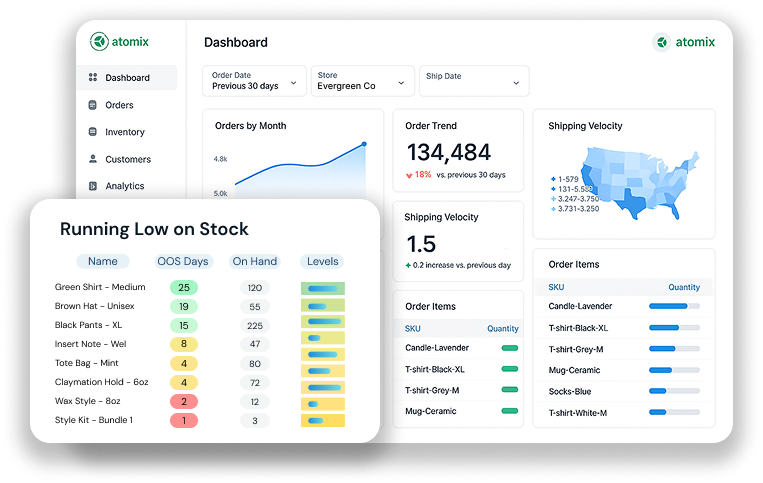Click the Claymation Hold – 6oz row name
Image resolution: width=763 pixels, height=483 pixels.
tap(101, 382)
